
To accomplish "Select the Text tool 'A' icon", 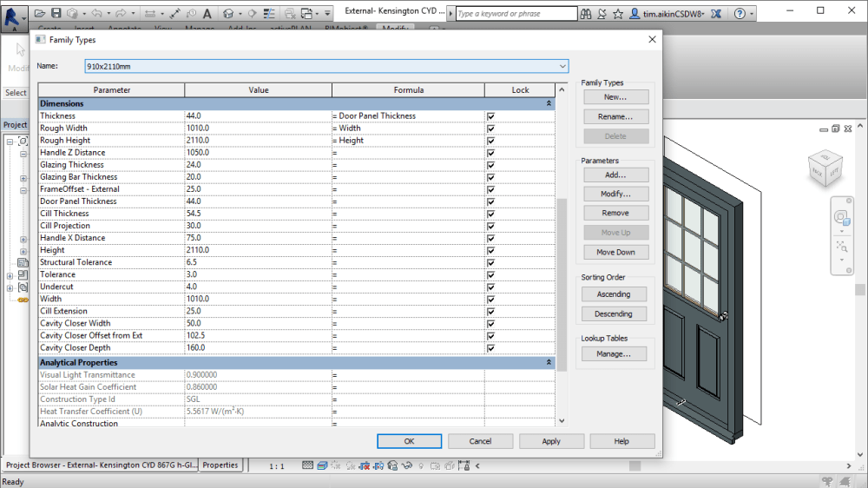I will [x=207, y=13].
